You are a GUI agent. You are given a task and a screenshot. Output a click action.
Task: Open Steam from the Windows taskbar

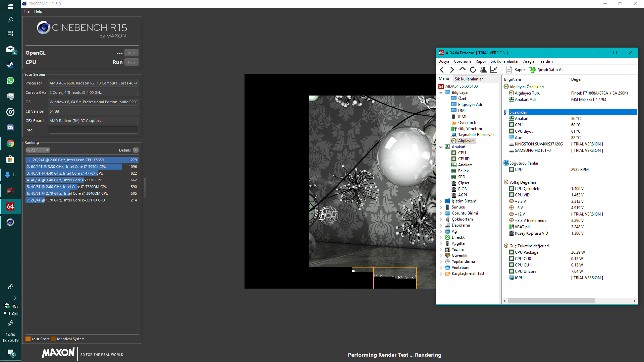(x=10, y=65)
